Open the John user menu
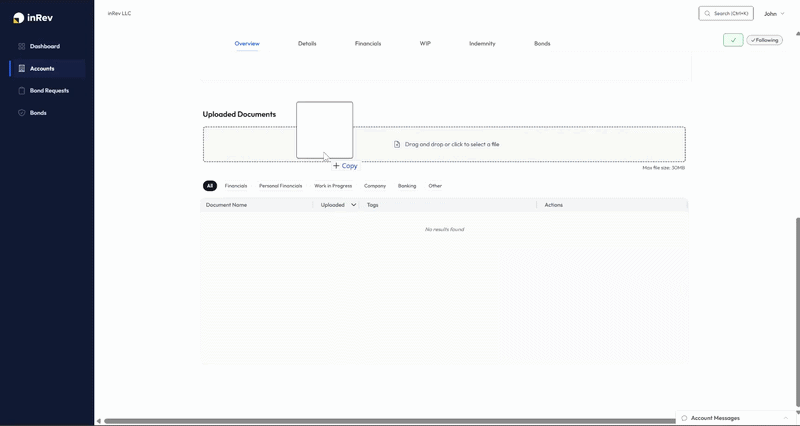This screenshot has width=800, height=426. (774, 14)
